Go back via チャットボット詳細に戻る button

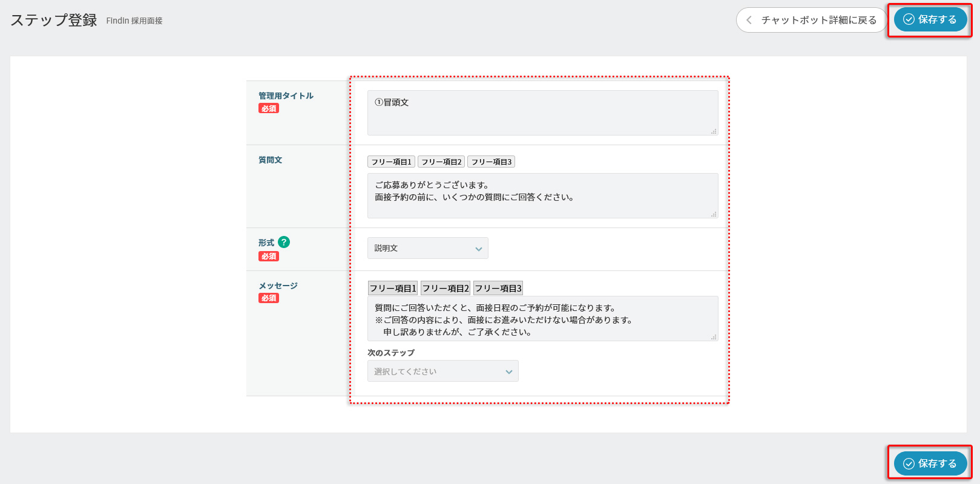(x=811, y=20)
